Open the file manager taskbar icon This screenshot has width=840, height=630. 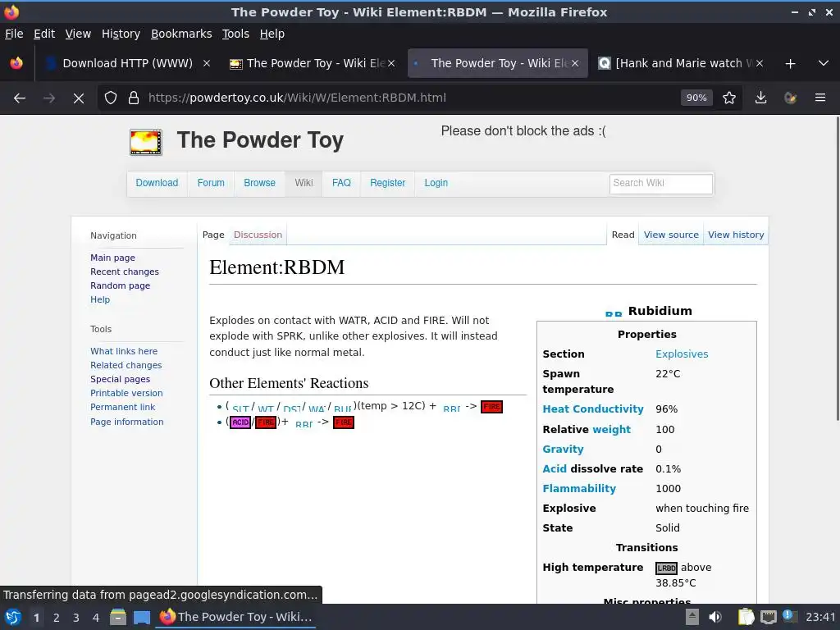pyautogui.click(x=118, y=617)
